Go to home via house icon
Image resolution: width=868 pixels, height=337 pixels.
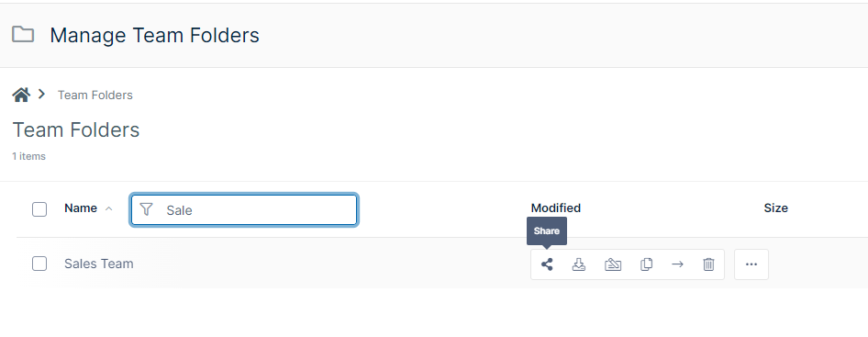coord(21,95)
